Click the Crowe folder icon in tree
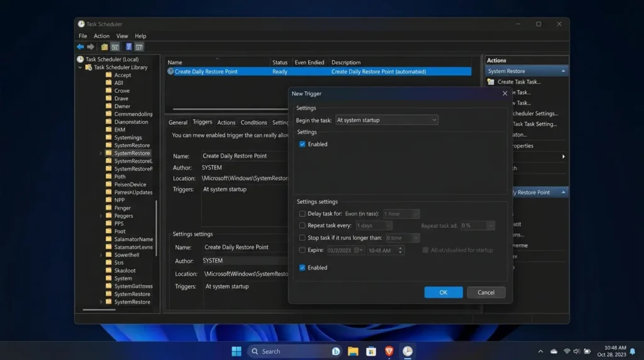 (108, 91)
